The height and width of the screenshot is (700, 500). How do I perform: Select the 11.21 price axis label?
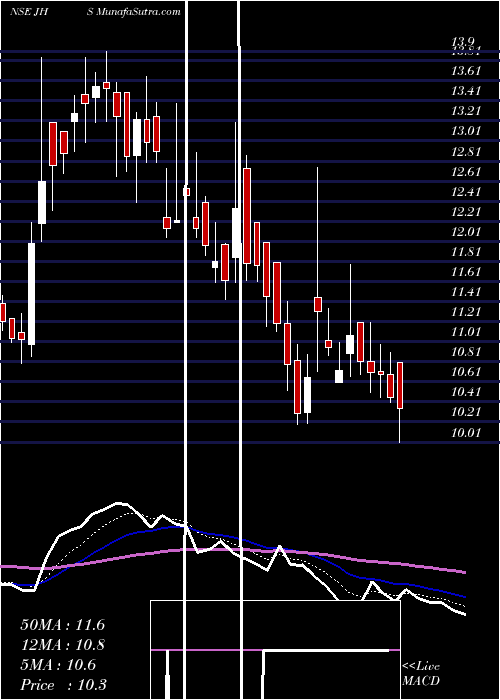466,312
